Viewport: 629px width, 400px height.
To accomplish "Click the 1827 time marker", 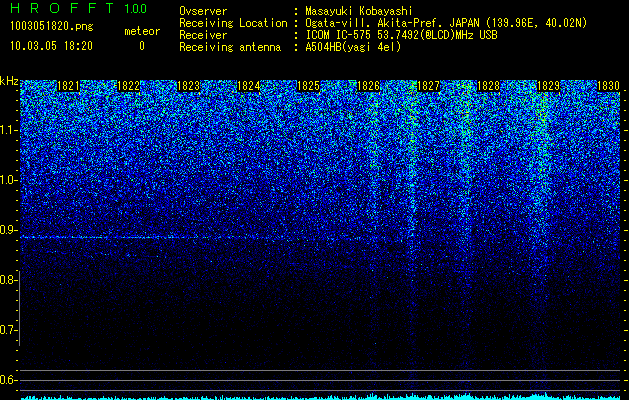I will tap(428, 86).
